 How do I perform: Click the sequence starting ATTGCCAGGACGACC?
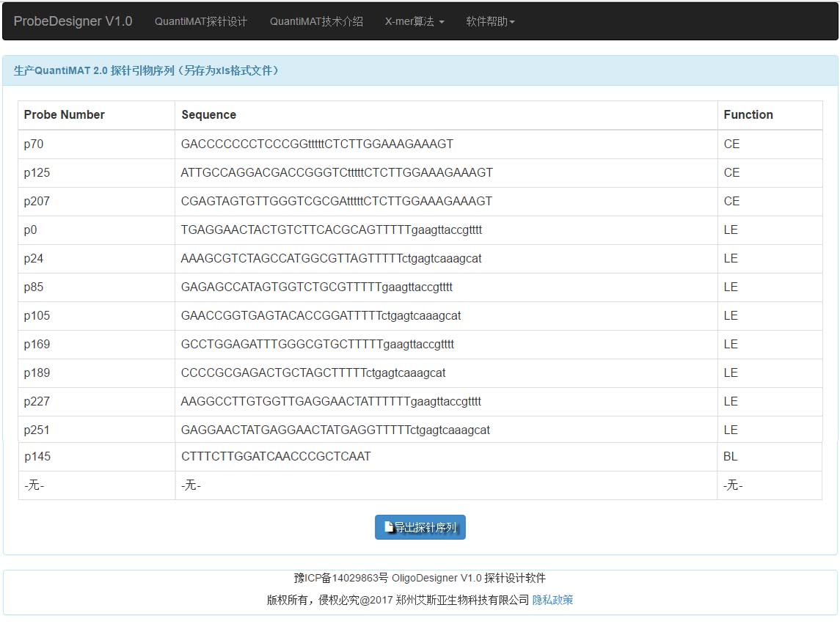337,172
